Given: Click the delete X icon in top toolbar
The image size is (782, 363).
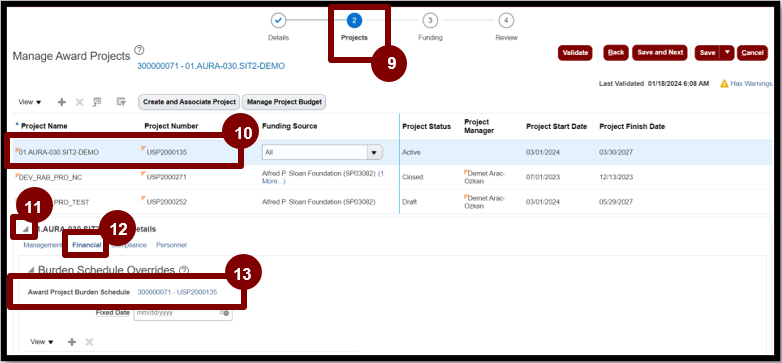Looking at the screenshot, I should 79,102.
